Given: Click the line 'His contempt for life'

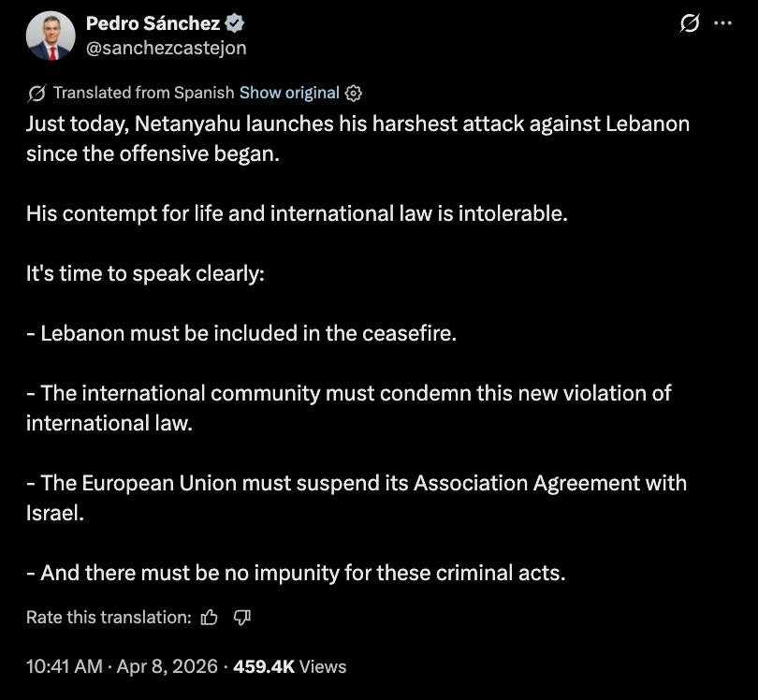Looking at the screenshot, I should point(297,213).
